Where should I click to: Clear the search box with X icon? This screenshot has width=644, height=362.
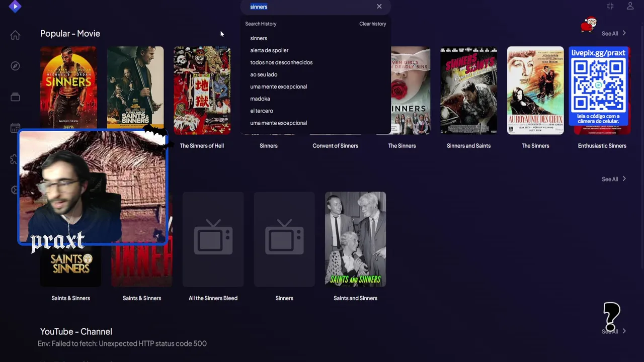point(379,7)
